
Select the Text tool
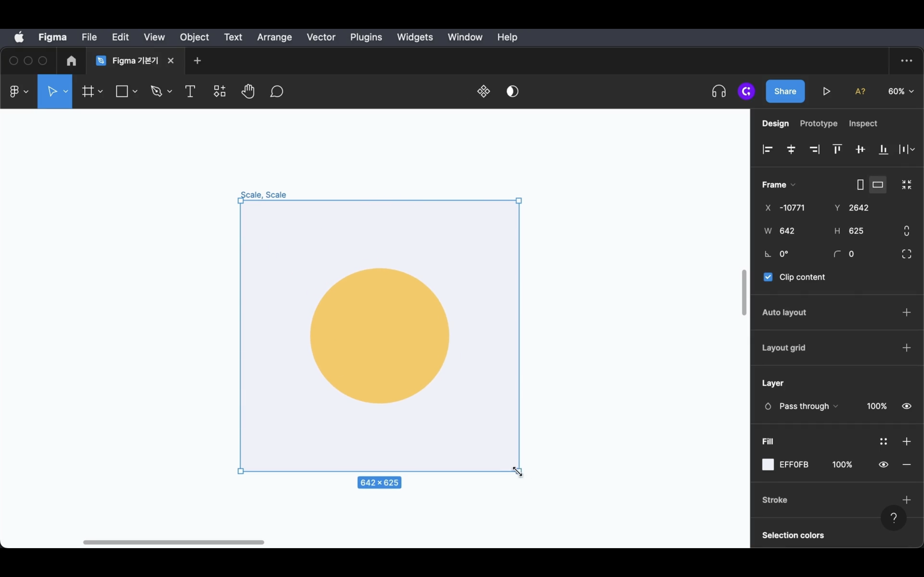click(190, 92)
